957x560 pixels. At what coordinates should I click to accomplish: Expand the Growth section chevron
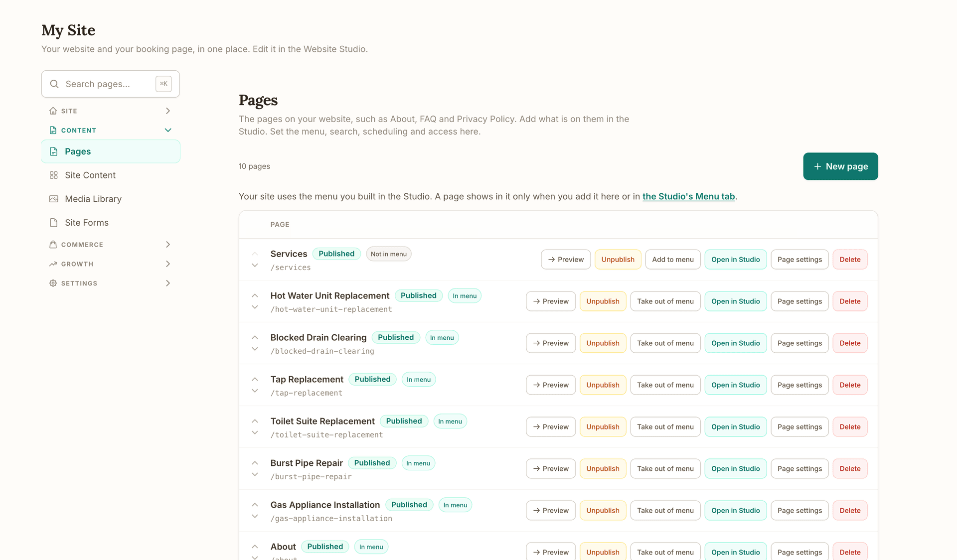point(168,264)
